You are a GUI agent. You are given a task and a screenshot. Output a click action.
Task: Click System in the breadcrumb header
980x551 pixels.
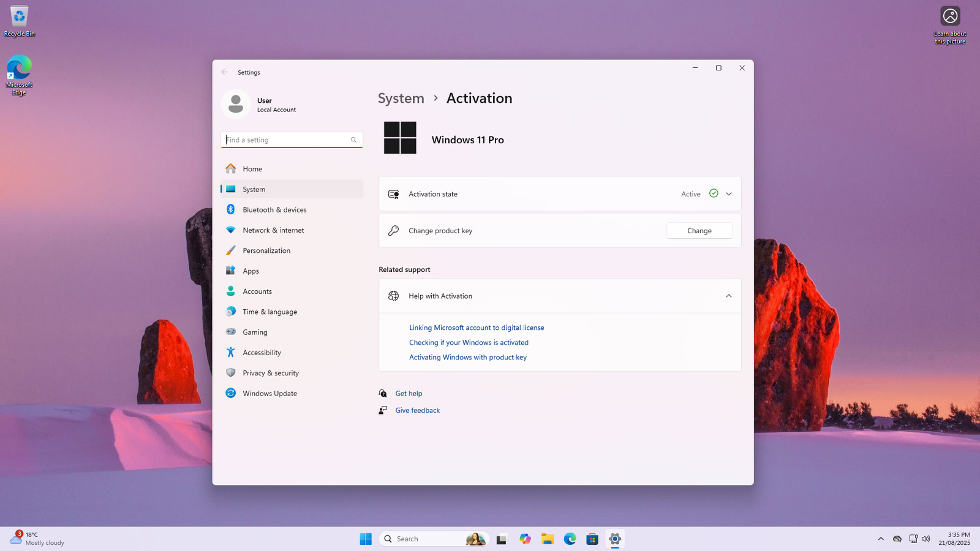click(401, 98)
